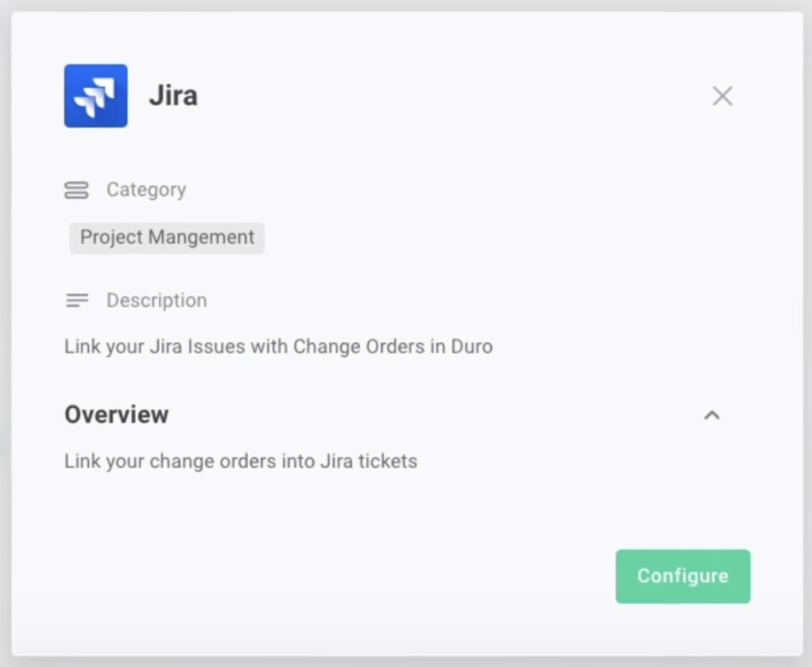Click the word Mangement in category tag

pos(201,238)
